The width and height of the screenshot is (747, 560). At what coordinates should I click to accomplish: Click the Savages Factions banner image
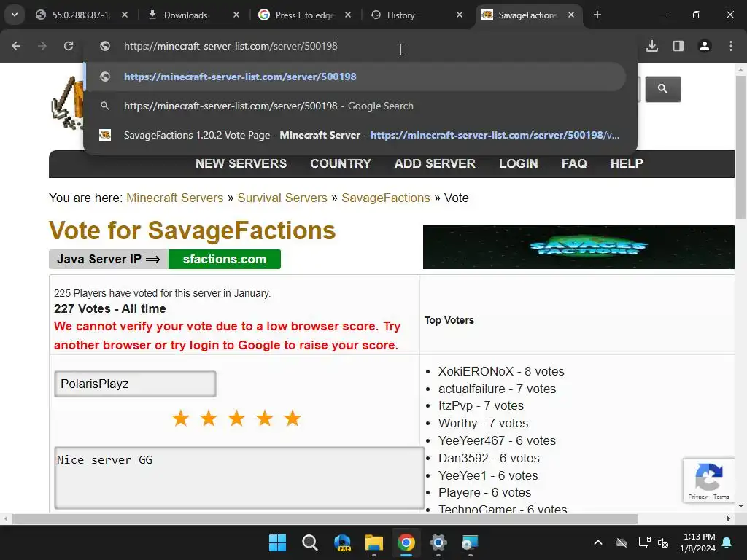coord(578,247)
